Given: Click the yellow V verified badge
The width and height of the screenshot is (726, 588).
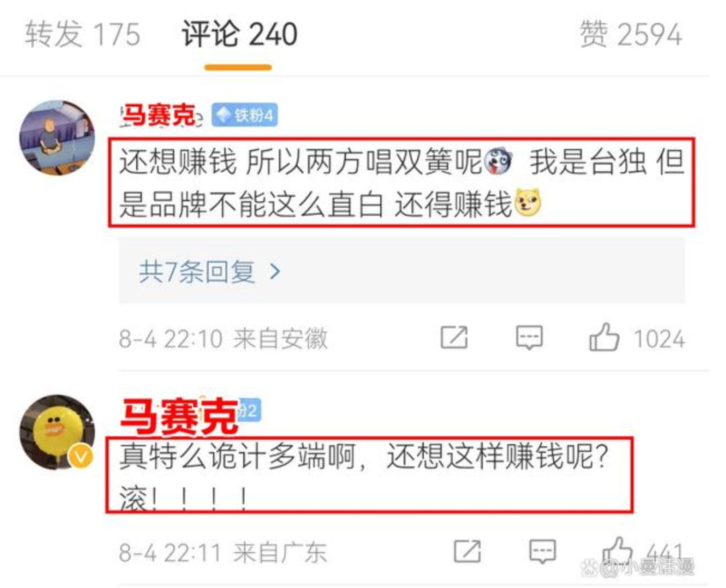Looking at the screenshot, I should [x=81, y=457].
